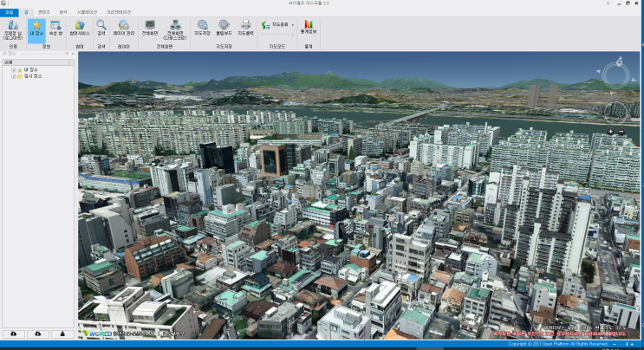Close the 내 장소 side panel
The image size is (644, 350).
(x=73, y=54)
